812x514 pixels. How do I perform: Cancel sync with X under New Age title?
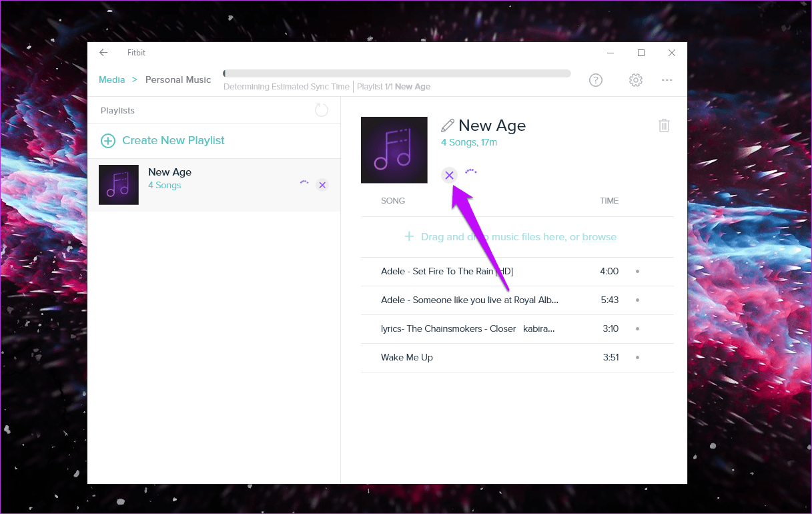tap(449, 175)
